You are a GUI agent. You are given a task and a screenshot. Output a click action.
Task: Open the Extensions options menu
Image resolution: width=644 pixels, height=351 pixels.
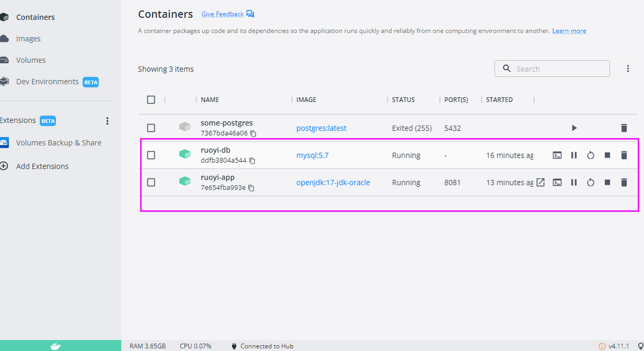107,121
